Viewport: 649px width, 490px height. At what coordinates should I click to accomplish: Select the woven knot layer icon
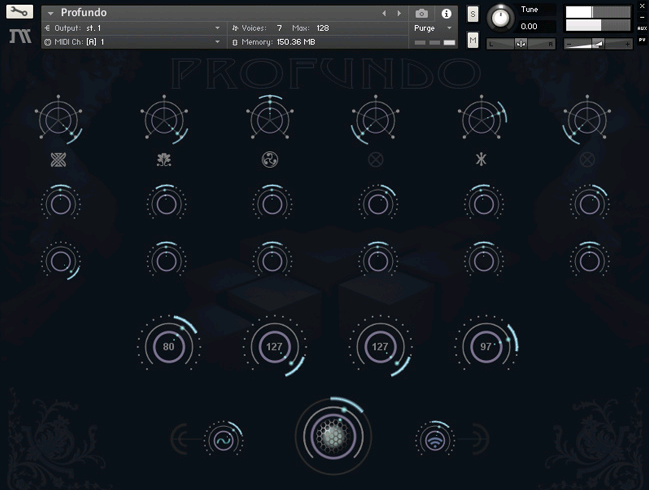(58, 159)
